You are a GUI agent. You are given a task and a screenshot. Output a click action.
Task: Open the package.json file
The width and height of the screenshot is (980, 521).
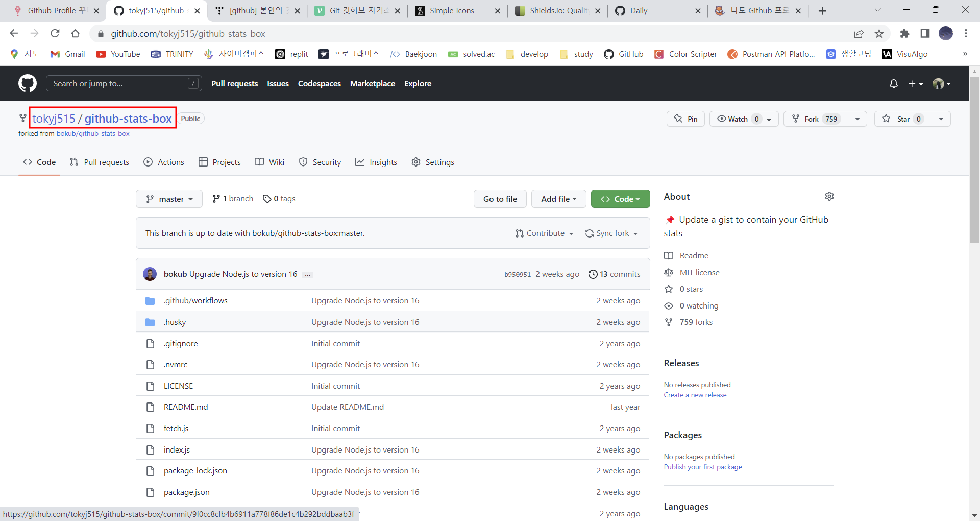pos(186,492)
